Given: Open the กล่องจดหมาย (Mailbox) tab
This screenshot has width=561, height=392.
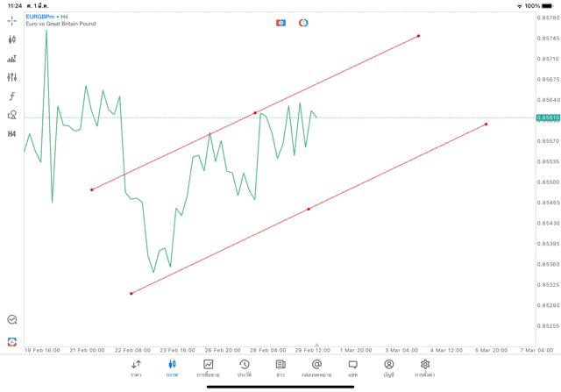Looking at the screenshot, I should coord(316,367).
